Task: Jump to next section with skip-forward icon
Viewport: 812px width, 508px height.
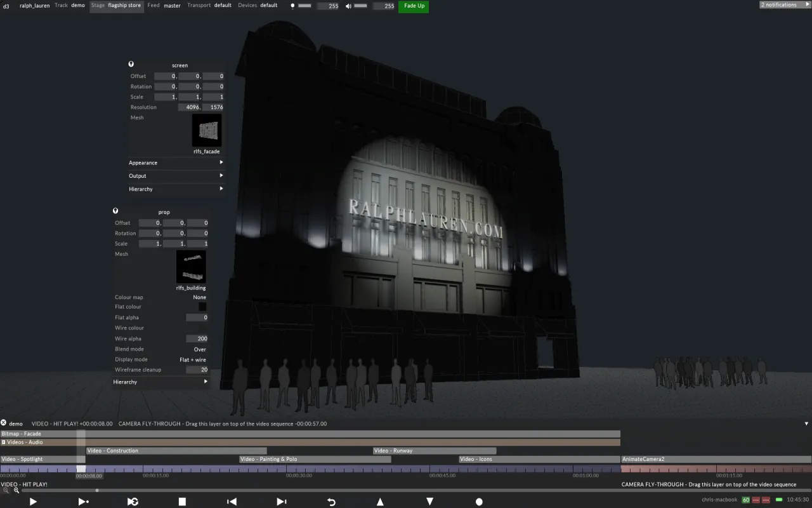Action: coord(282,501)
